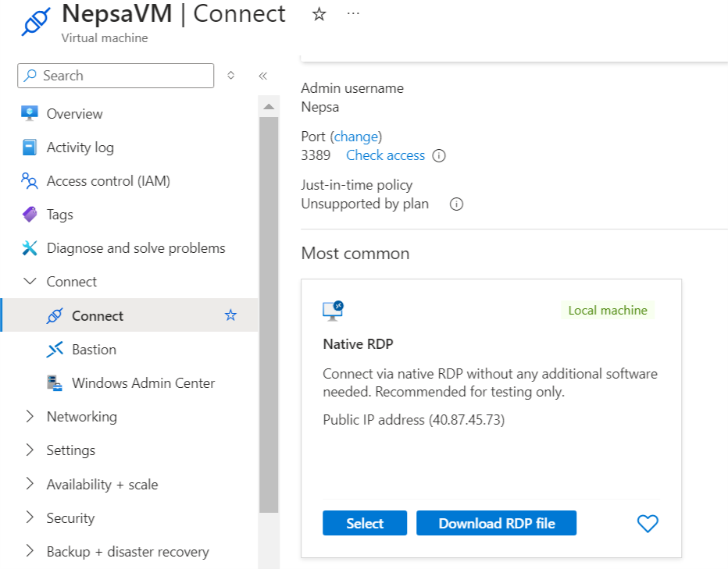Click the change port link

tap(356, 137)
